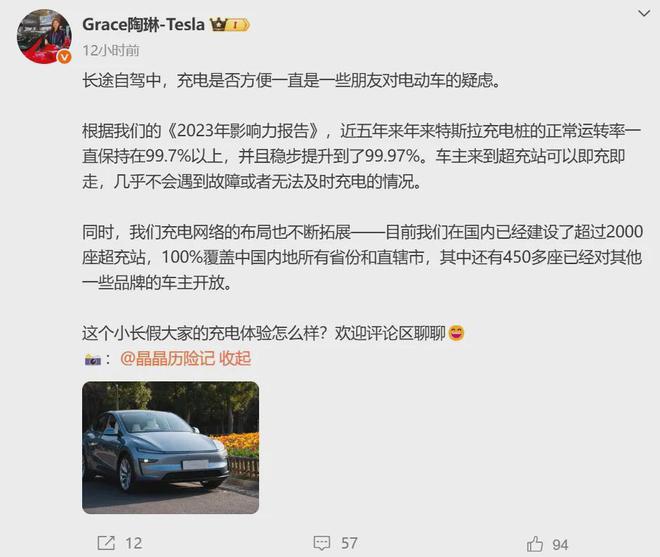The height and width of the screenshot is (557, 660).
Task: Collapse post text via 收起
Action: (235, 359)
